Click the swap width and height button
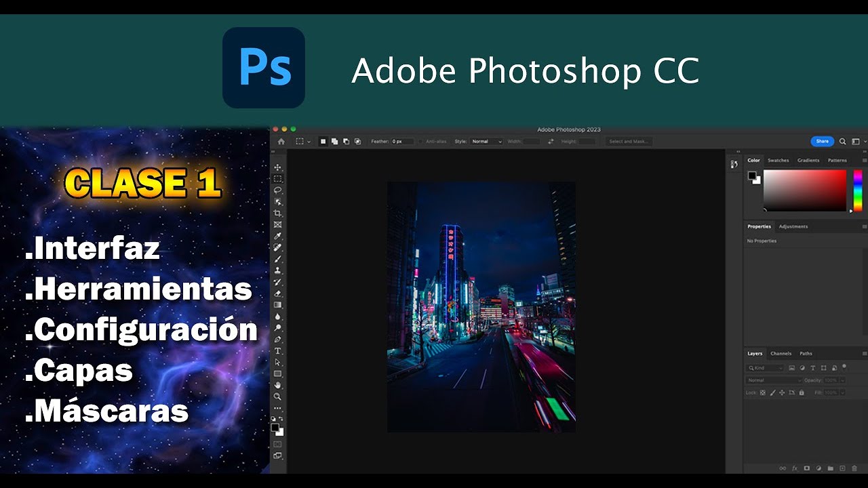This screenshot has height=488, width=868. [x=551, y=142]
